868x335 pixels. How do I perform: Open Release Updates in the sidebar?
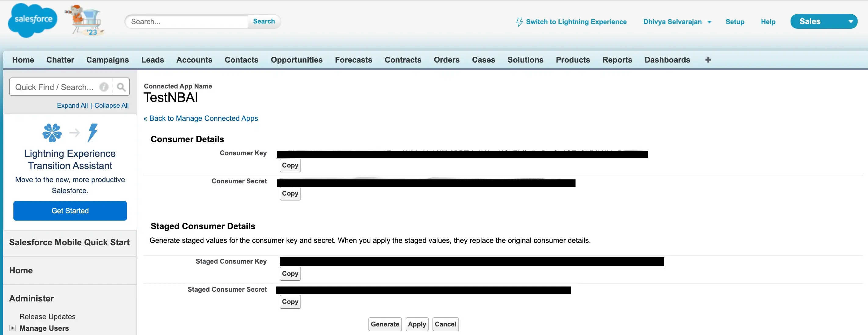point(48,316)
